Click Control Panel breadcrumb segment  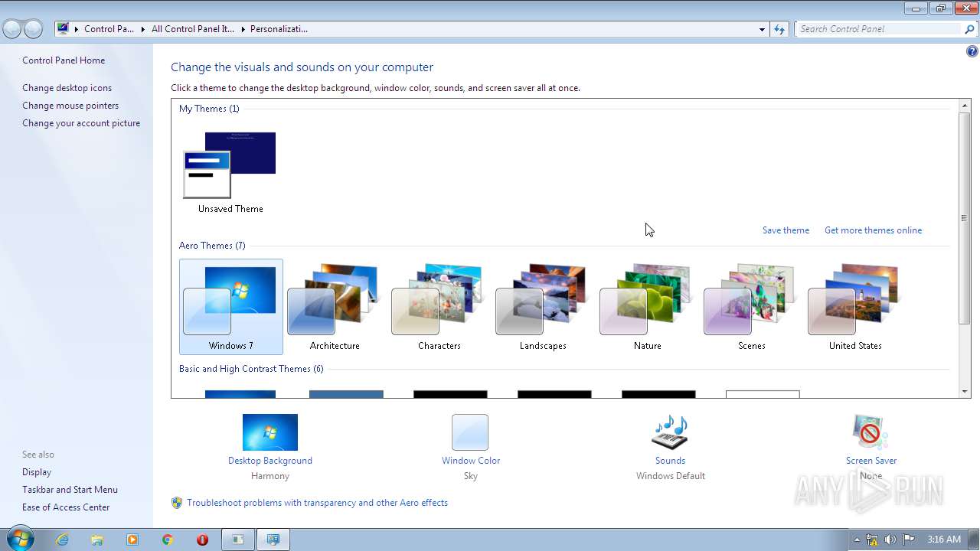click(109, 29)
